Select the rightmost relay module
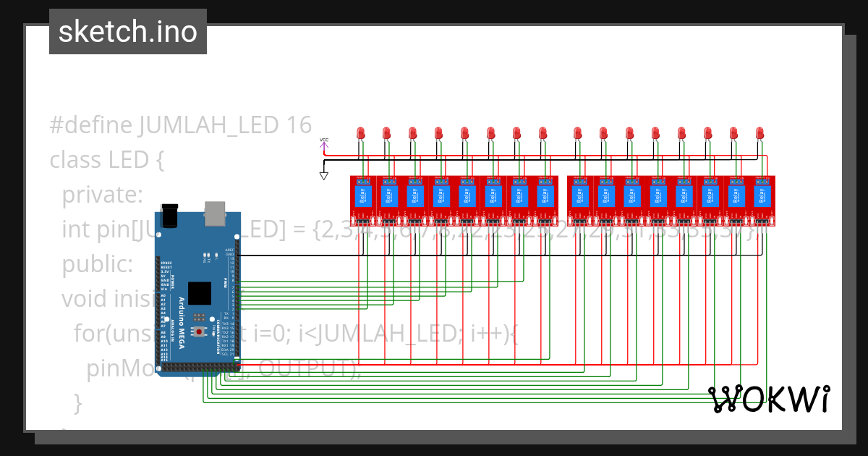The width and height of the screenshot is (868, 456). (763, 195)
